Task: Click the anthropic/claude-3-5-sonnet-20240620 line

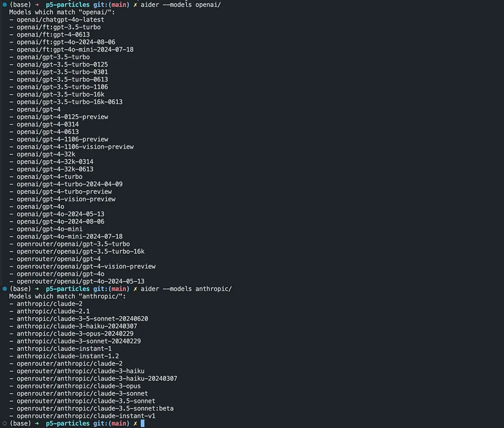Action: point(82,319)
